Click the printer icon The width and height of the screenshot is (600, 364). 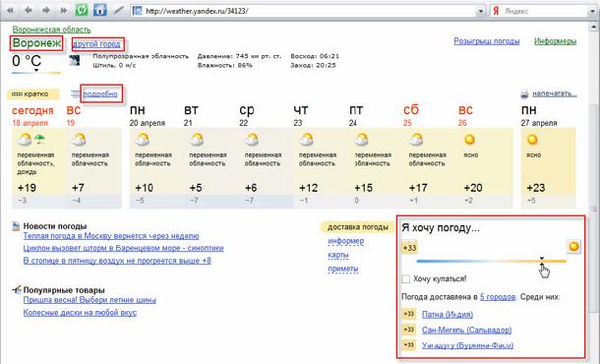pyautogui.click(x=524, y=93)
